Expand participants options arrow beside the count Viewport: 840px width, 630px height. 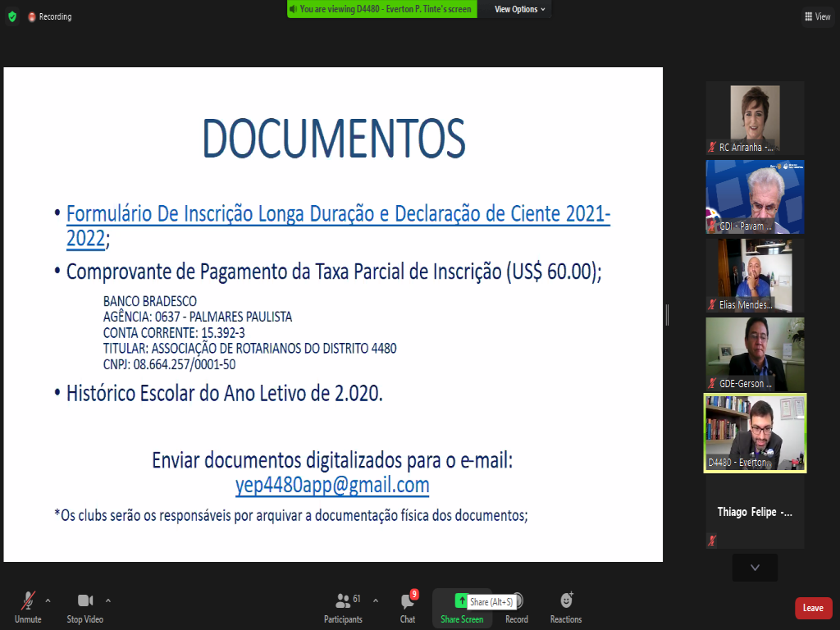[377, 600]
